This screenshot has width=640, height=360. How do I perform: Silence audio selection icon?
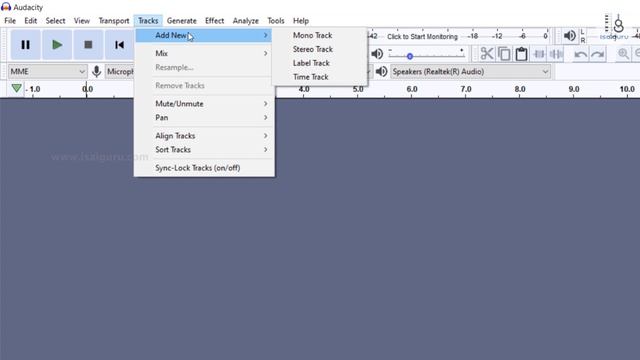[x=556, y=54]
